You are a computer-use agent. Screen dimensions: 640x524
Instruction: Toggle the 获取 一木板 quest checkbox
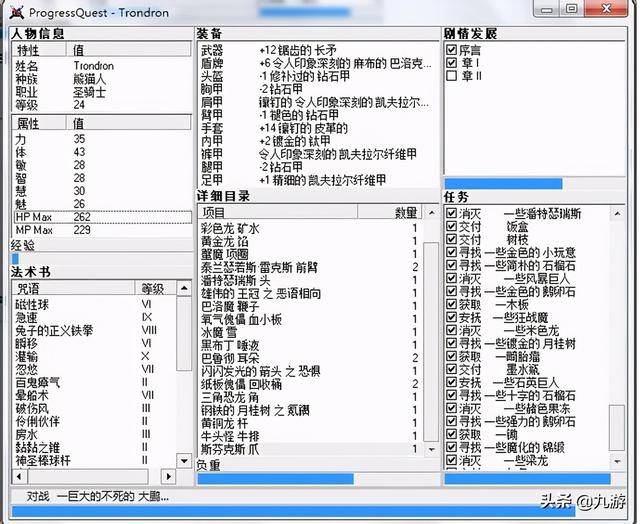451,304
